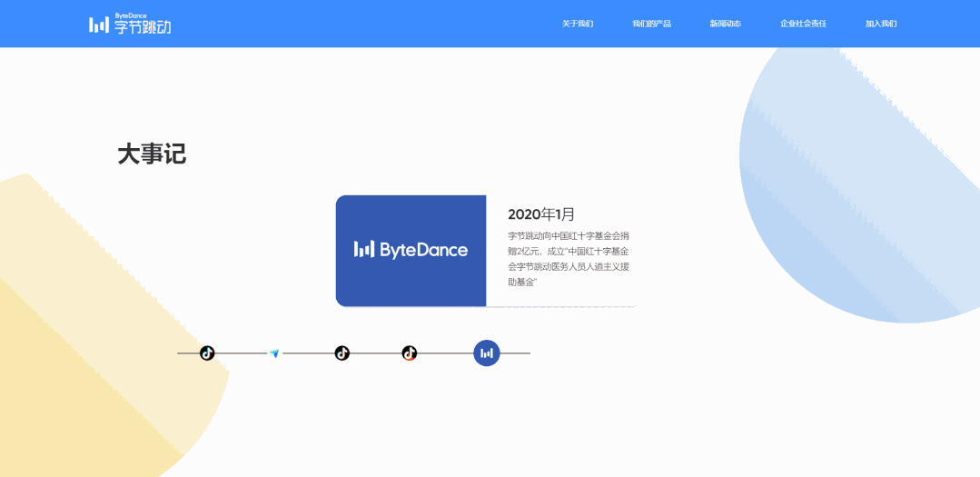Click the ByteDance 字节跳动 header logo
This screenshot has width=980, height=477.
click(x=130, y=24)
